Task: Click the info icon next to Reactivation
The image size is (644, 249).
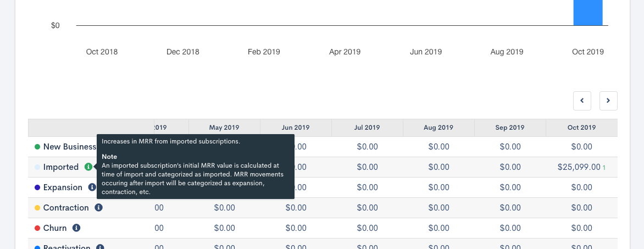Action: (100, 247)
